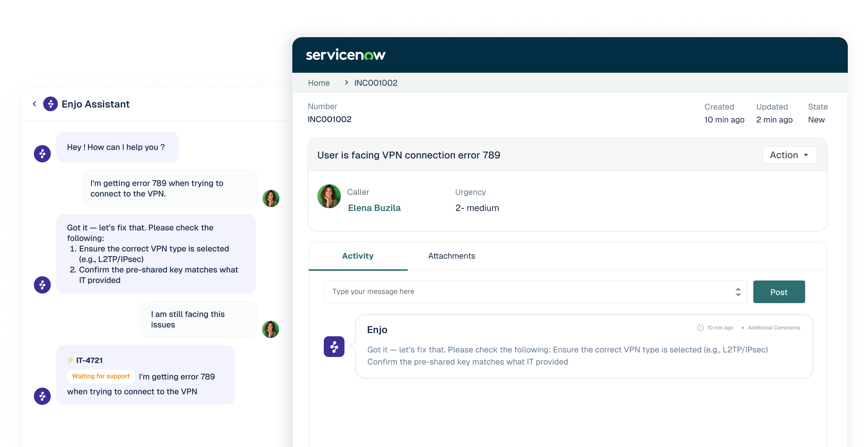
Task: Click the 'Additional Comments' label on Enjo's comment
Action: 774,328
